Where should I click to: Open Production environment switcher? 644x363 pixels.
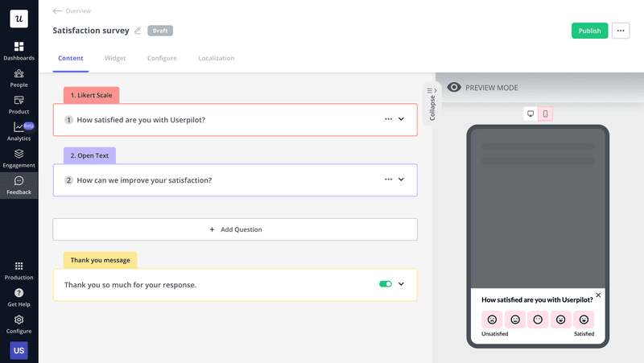[x=19, y=270]
